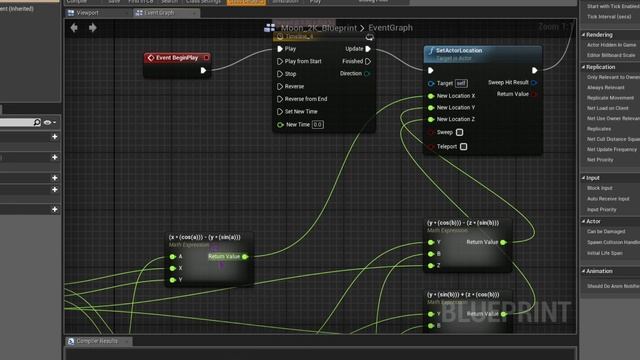The image size is (640, 360).
Task: Click 'Auto Receive Input' property
Action: [608, 199]
